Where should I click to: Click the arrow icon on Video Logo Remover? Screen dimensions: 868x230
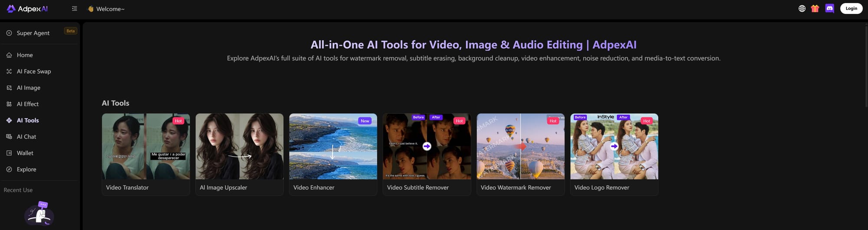(x=614, y=146)
